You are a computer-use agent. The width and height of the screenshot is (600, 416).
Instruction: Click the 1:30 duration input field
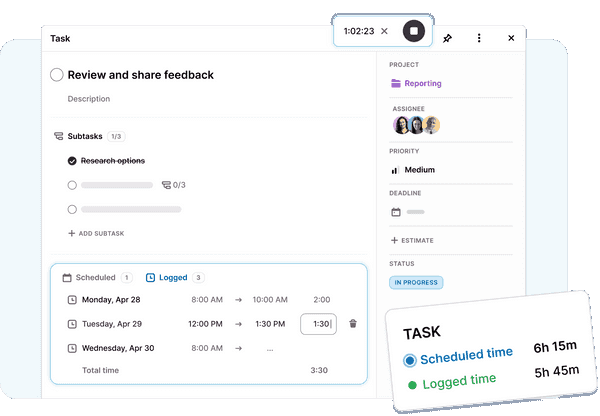coord(320,323)
